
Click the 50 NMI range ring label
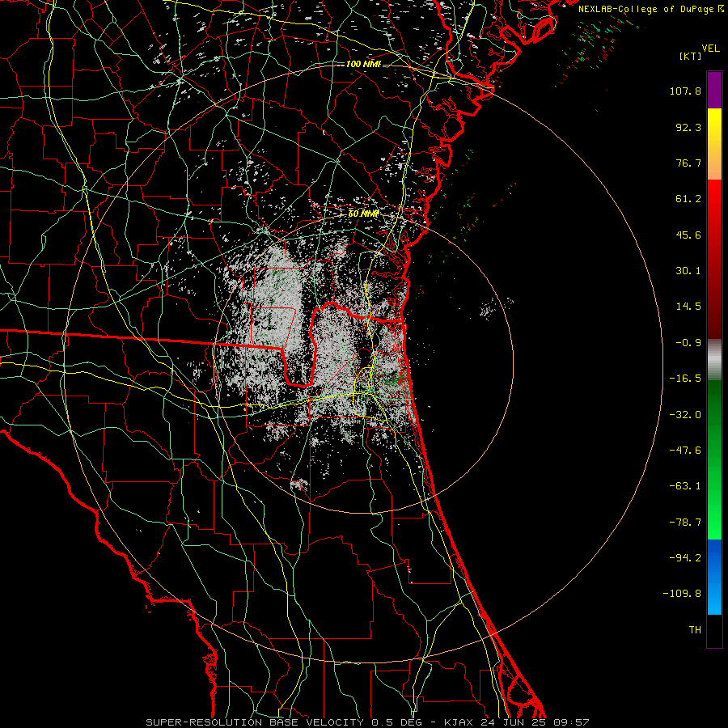[363, 214]
